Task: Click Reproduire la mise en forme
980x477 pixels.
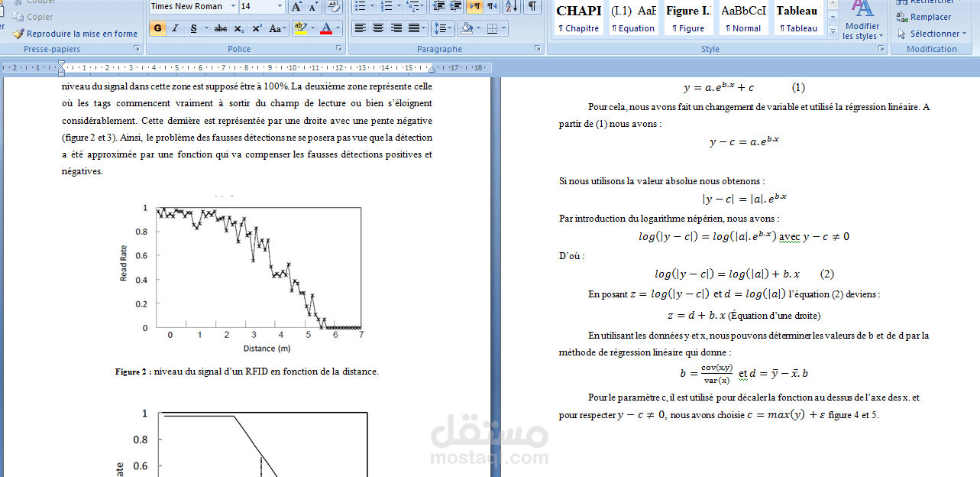Action: tap(75, 34)
